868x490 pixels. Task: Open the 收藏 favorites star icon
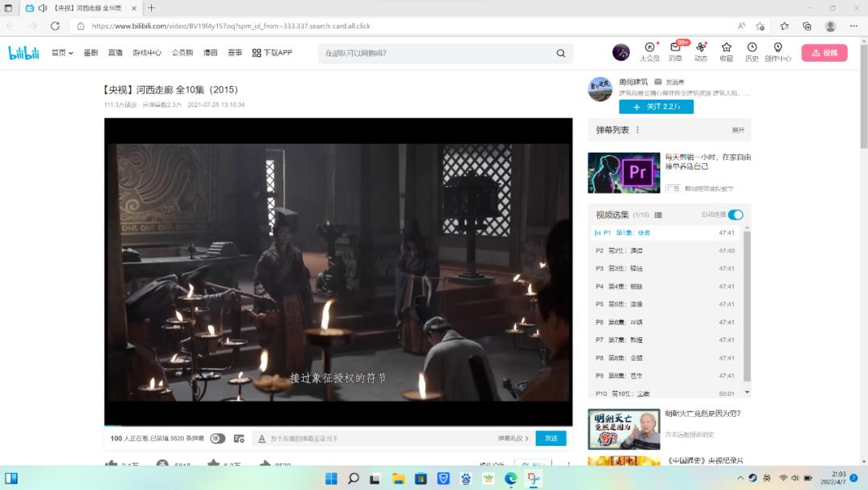pyautogui.click(x=727, y=50)
